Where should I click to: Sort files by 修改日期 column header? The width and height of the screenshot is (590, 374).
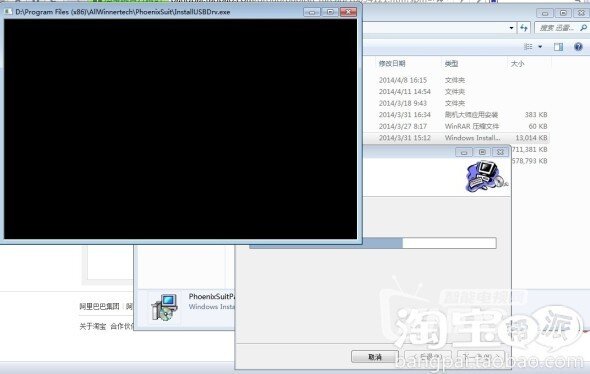[x=392, y=63]
